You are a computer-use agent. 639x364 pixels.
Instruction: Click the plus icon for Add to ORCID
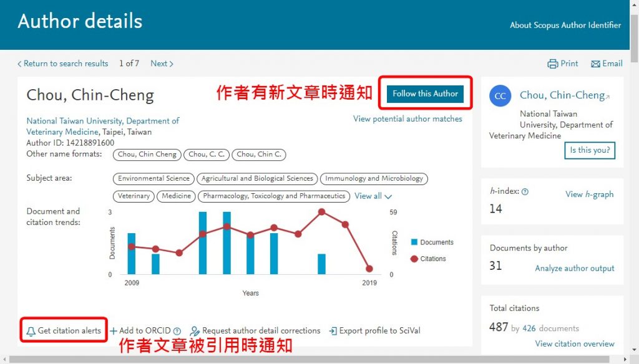(114, 331)
